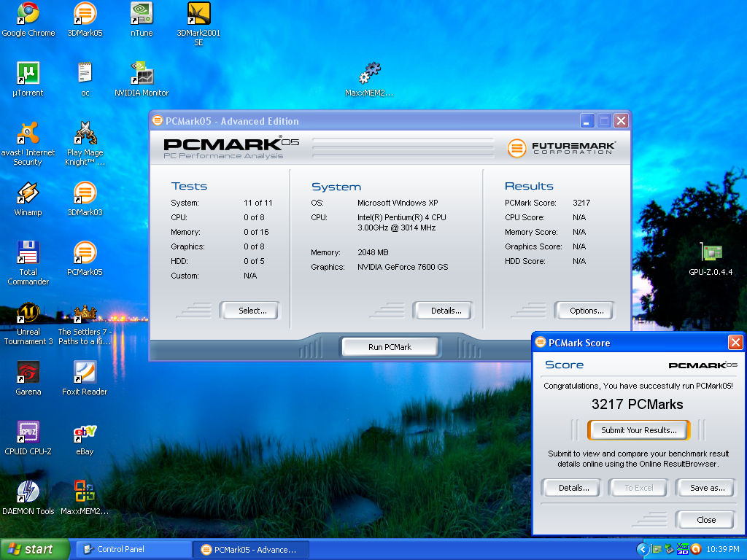Click the CPUID CPU-Z icon
Image resolution: width=747 pixels, height=560 pixels.
[28, 438]
